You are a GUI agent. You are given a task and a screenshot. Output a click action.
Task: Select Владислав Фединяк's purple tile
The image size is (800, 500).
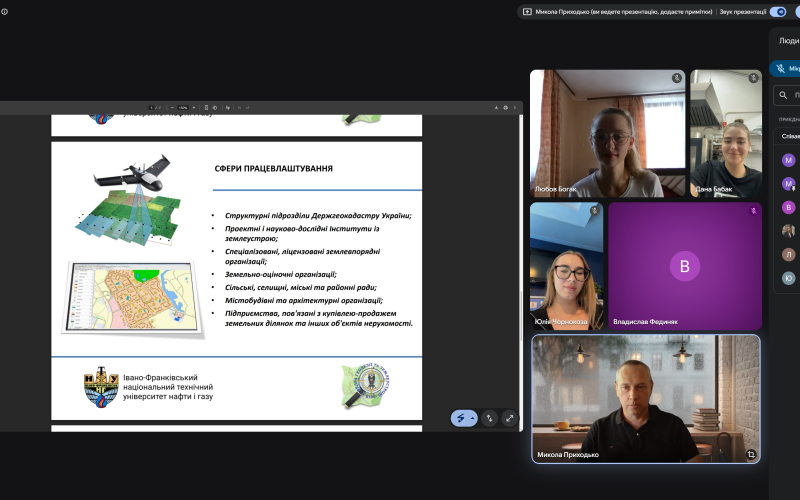tap(685, 266)
